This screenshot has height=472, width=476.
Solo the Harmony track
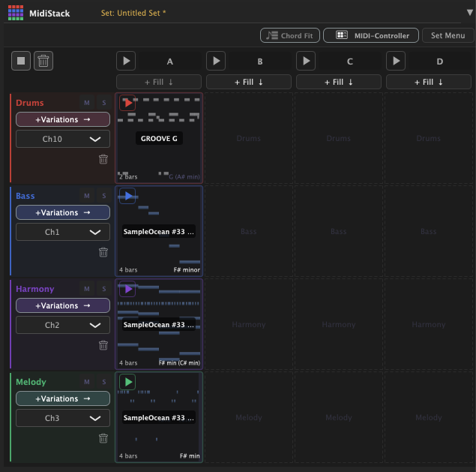click(104, 289)
